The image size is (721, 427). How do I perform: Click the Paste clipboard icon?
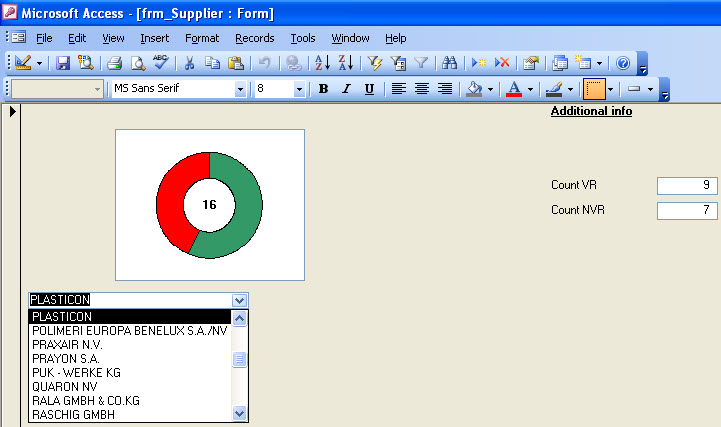coord(235,63)
